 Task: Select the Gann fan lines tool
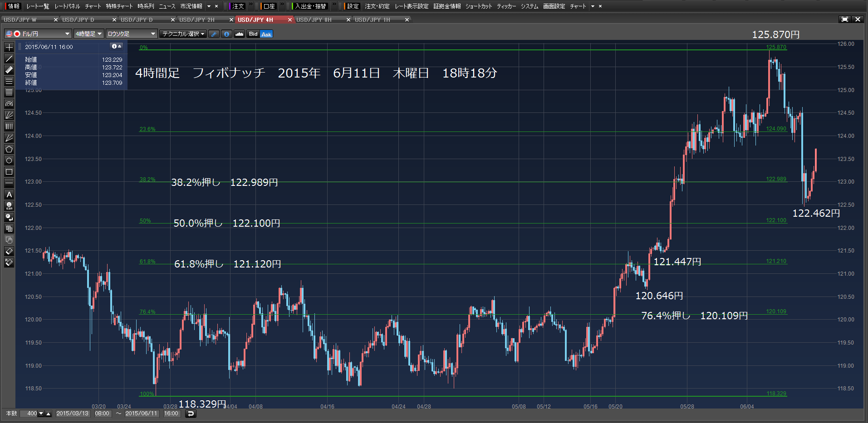(x=9, y=138)
